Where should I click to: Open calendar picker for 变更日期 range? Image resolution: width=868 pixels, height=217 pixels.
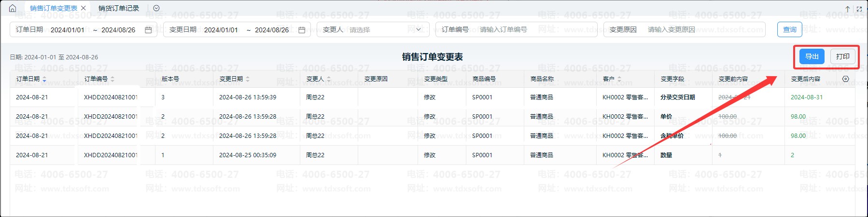point(302,30)
